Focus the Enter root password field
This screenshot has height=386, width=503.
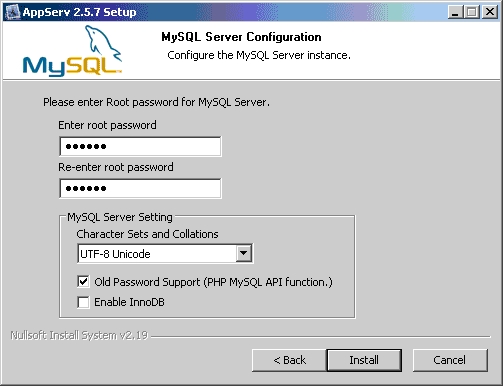(140, 146)
